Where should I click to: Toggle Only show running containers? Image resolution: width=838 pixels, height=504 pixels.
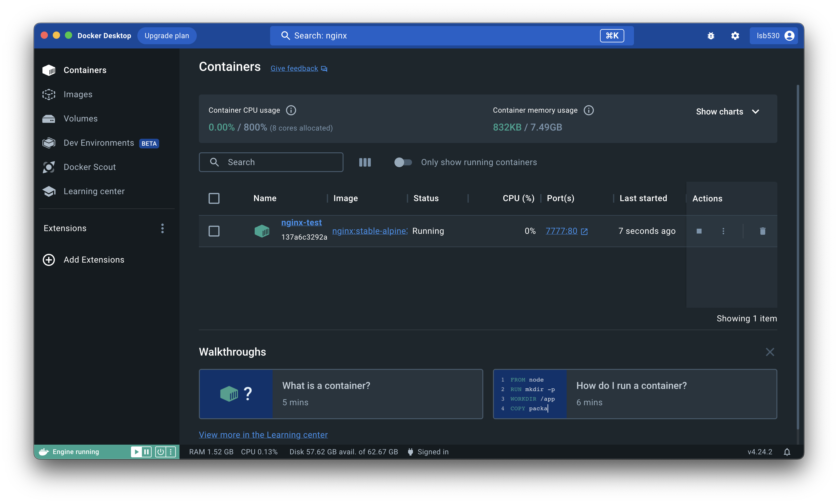coord(403,162)
